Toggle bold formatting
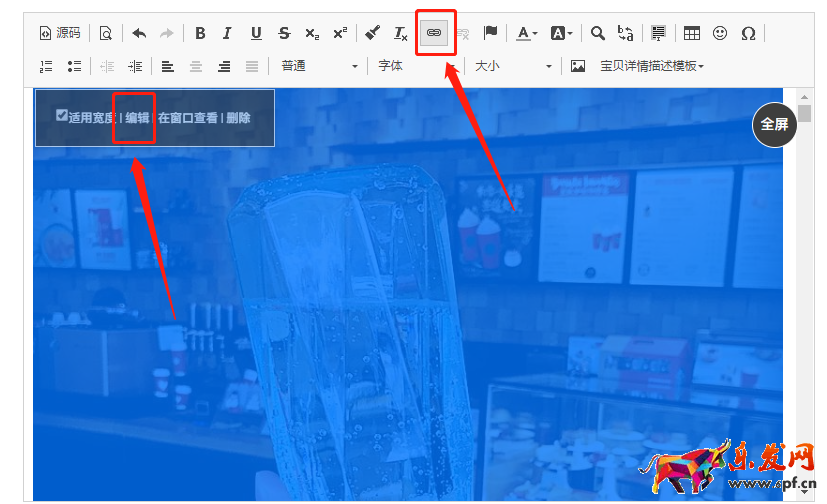The image size is (827, 504). tap(200, 33)
